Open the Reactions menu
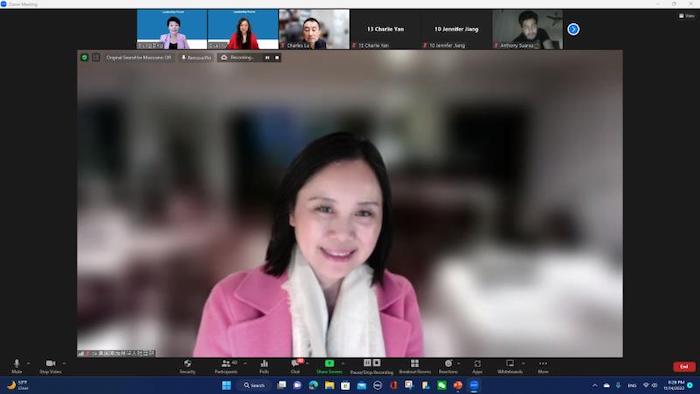The width and height of the screenshot is (700, 394). 448,366
